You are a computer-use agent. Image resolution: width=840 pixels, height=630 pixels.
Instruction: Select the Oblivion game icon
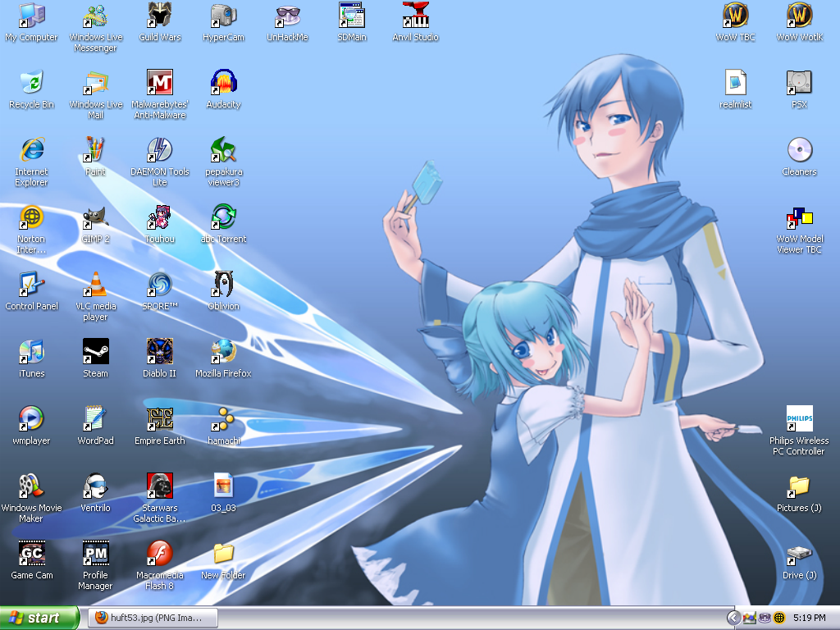point(223,285)
